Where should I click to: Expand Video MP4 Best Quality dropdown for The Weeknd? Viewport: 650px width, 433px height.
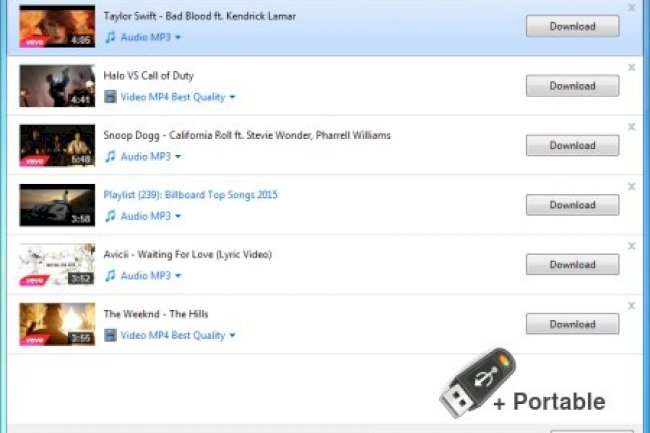pos(232,336)
